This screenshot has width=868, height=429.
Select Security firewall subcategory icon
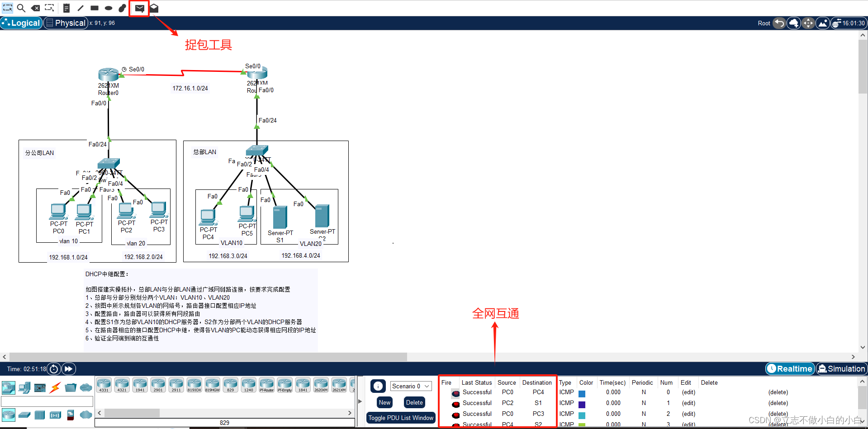[71, 415]
